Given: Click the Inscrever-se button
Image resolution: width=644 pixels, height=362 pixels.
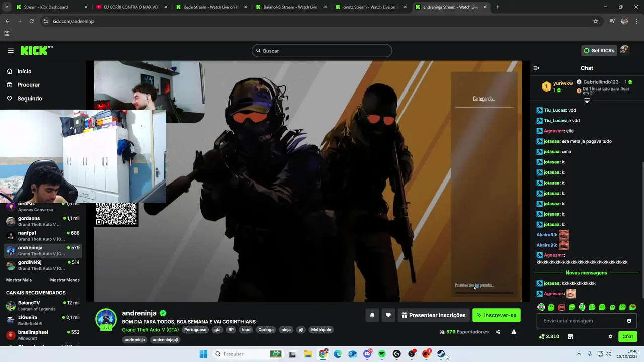Looking at the screenshot, I should pyautogui.click(x=496, y=315).
